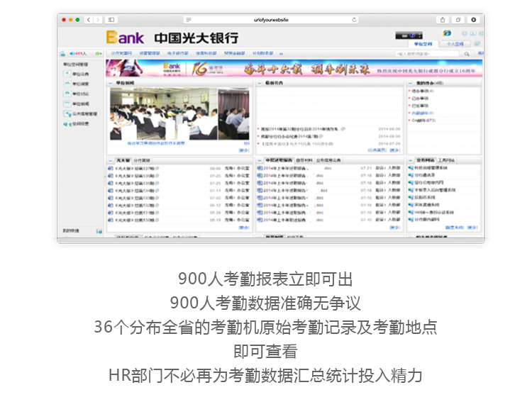Image resolution: width=532 pixels, height=402 pixels.
Task: Open 《光大报》总第537期 entry
Action: (135, 168)
